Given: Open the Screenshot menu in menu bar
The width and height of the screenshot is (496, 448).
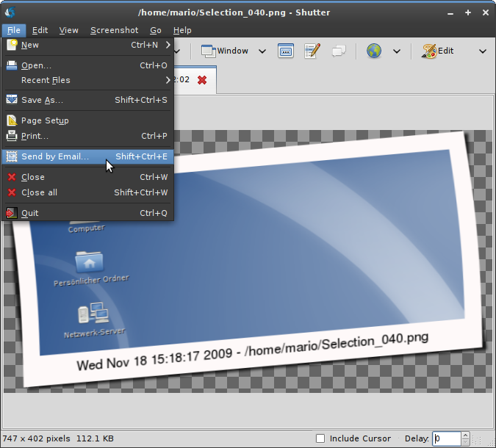Looking at the screenshot, I should (x=114, y=30).
